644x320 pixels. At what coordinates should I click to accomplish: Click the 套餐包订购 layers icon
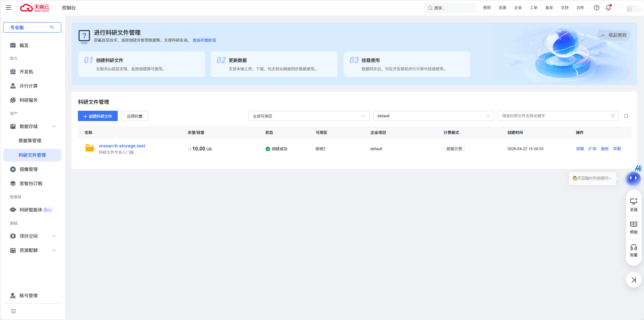[x=13, y=183]
